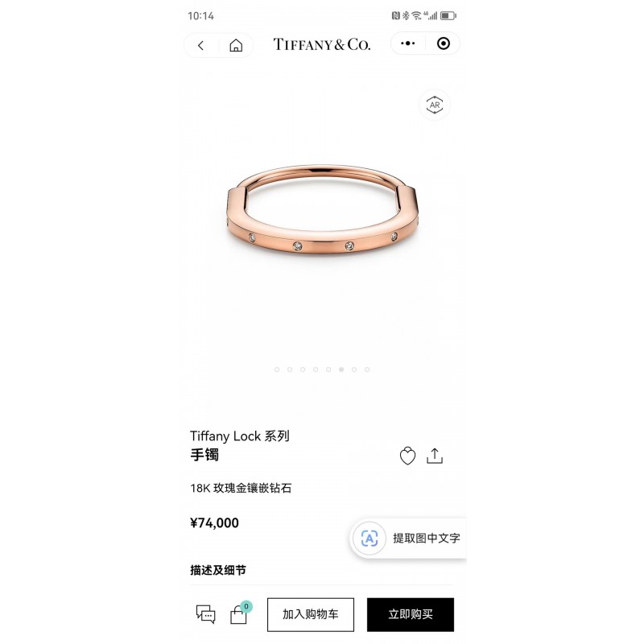Select the last image carousel dot
Screen dimensions: 644x644
367,369
